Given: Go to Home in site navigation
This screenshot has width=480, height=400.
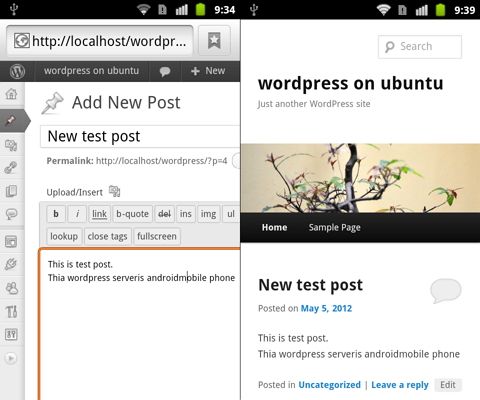Looking at the screenshot, I should click(274, 227).
